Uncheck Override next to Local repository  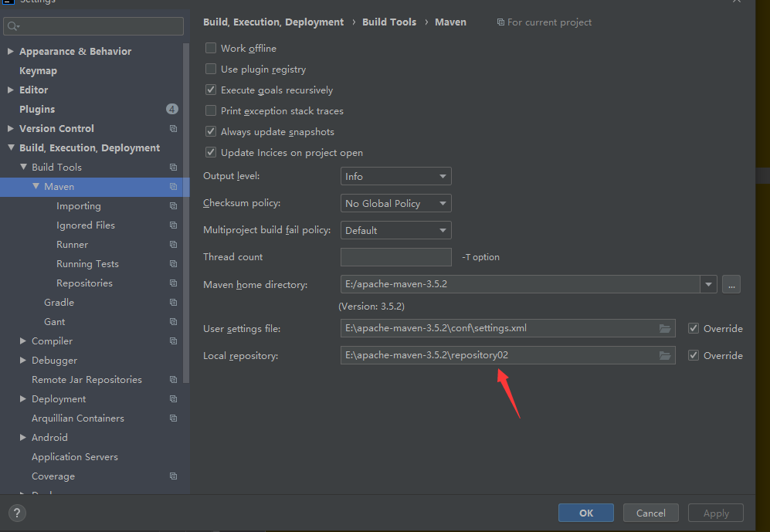tap(694, 355)
